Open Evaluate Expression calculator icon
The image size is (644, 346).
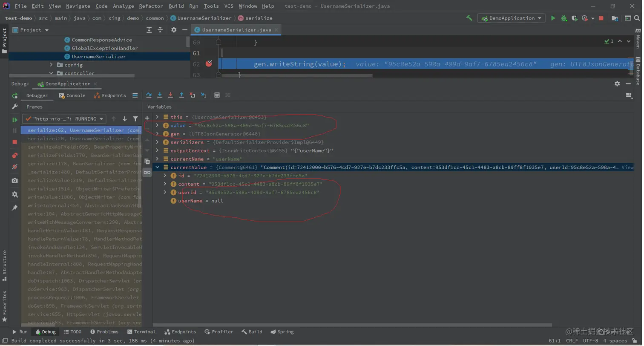coord(217,95)
